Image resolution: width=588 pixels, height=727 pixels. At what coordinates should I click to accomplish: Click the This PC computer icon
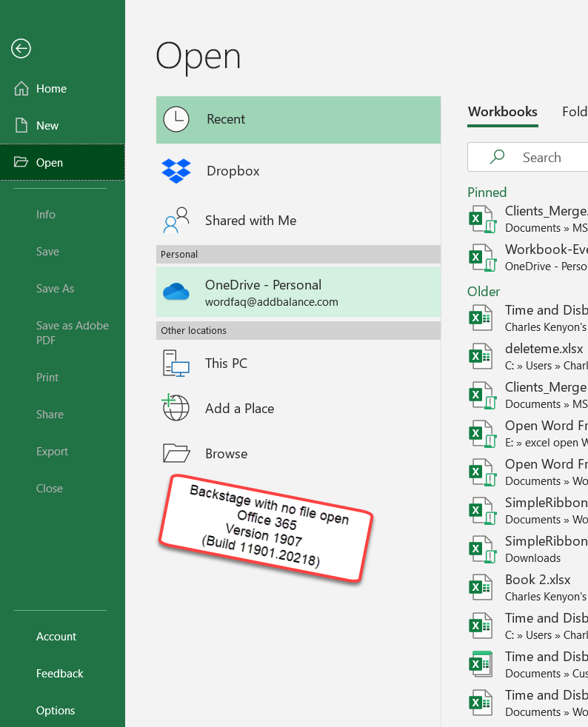(176, 363)
